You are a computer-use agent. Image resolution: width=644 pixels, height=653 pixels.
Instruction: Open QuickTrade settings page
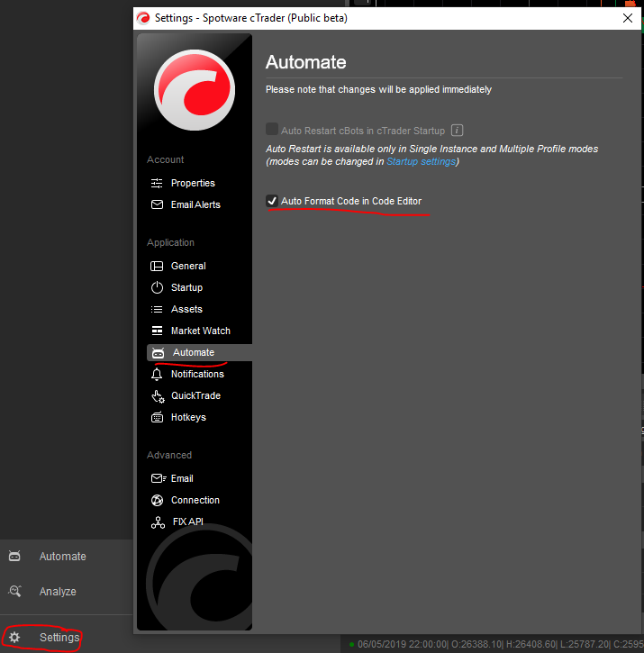(195, 395)
